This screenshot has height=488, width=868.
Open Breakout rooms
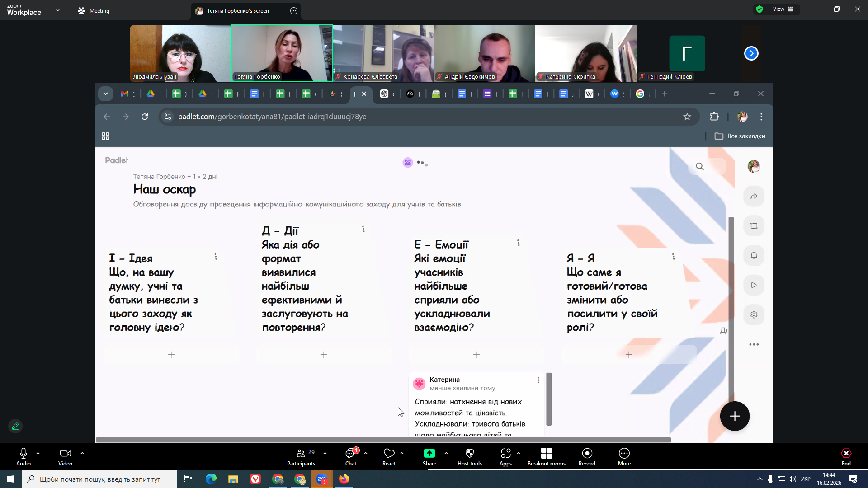tap(546, 456)
